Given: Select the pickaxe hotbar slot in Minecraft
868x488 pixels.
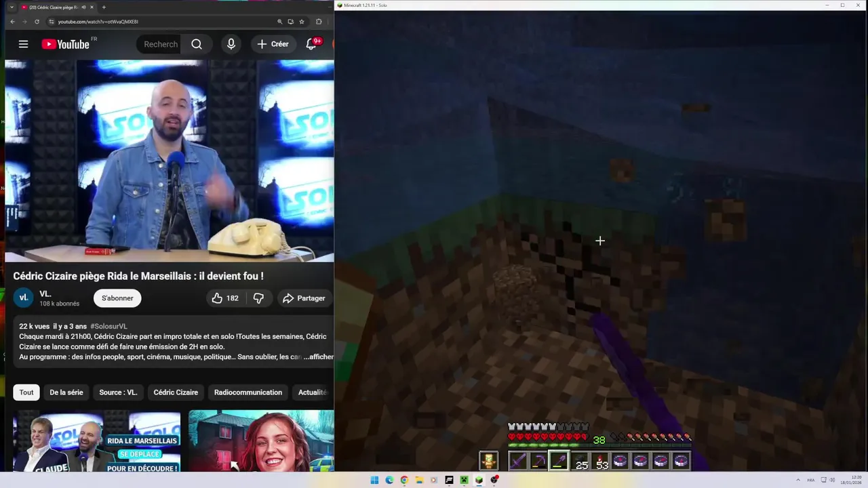Looking at the screenshot, I should pos(538,462).
